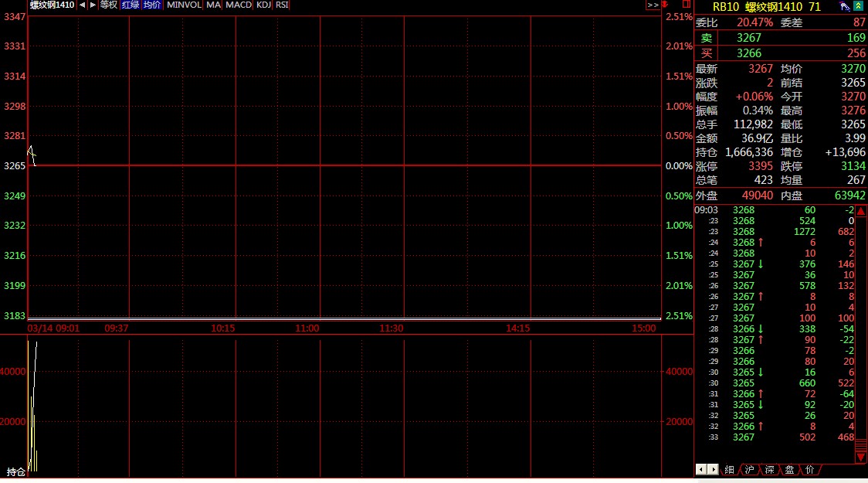The height and width of the screenshot is (483, 868).
Task: Show the MINVOL volume indicator
Action: click(x=184, y=5)
